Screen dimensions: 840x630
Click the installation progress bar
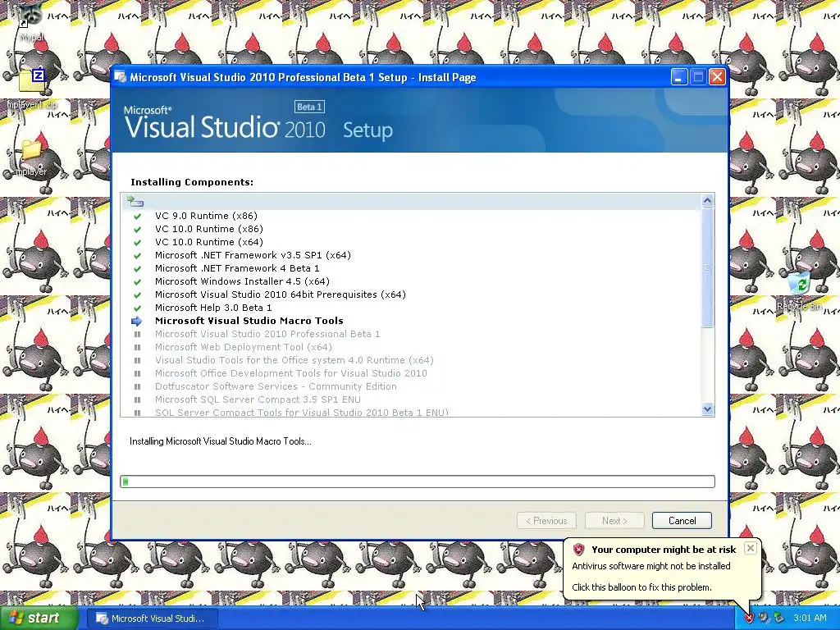click(418, 482)
